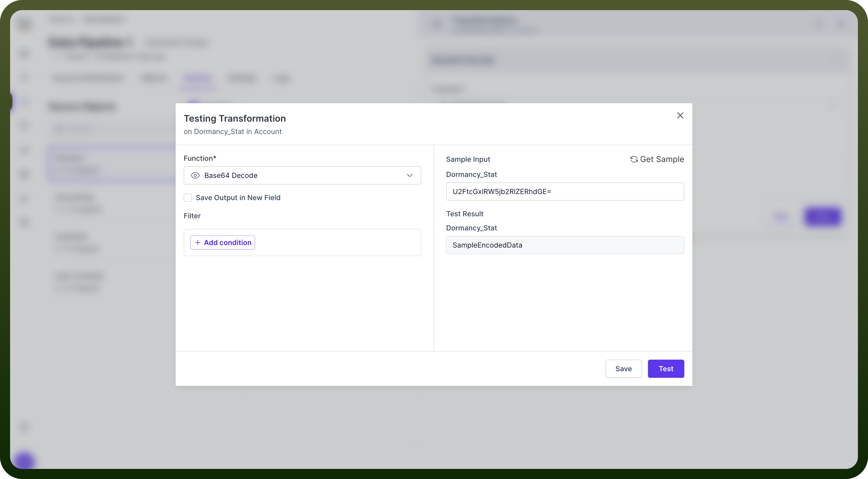The height and width of the screenshot is (479, 868).
Task: Select the SampleEncodedData test result field
Action: click(x=565, y=245)
